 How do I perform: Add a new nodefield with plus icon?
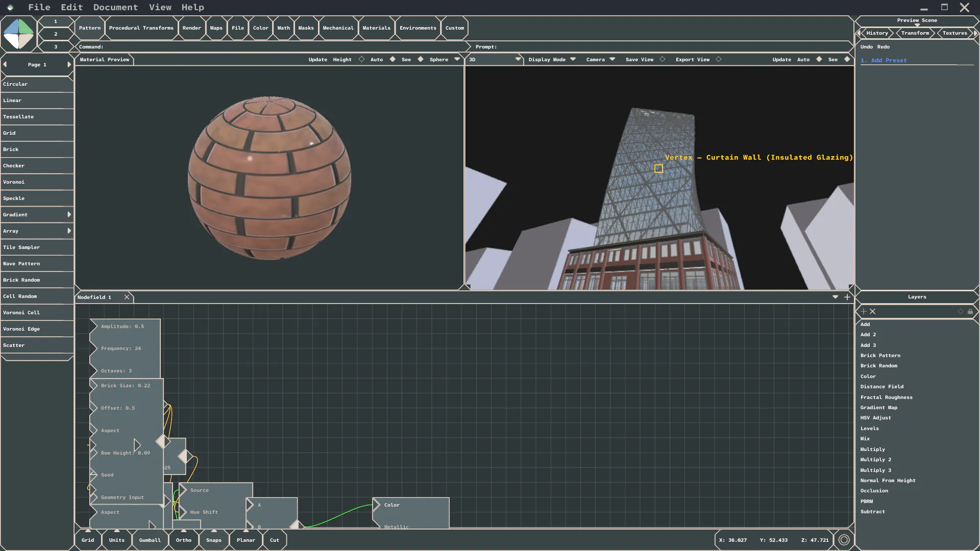coord(847,297)
